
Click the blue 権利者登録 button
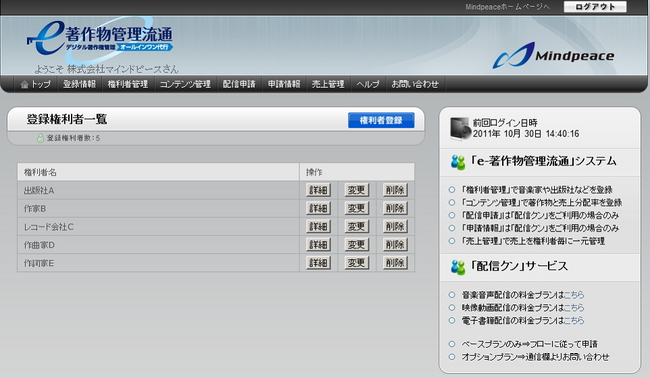(x=381, y=120)
